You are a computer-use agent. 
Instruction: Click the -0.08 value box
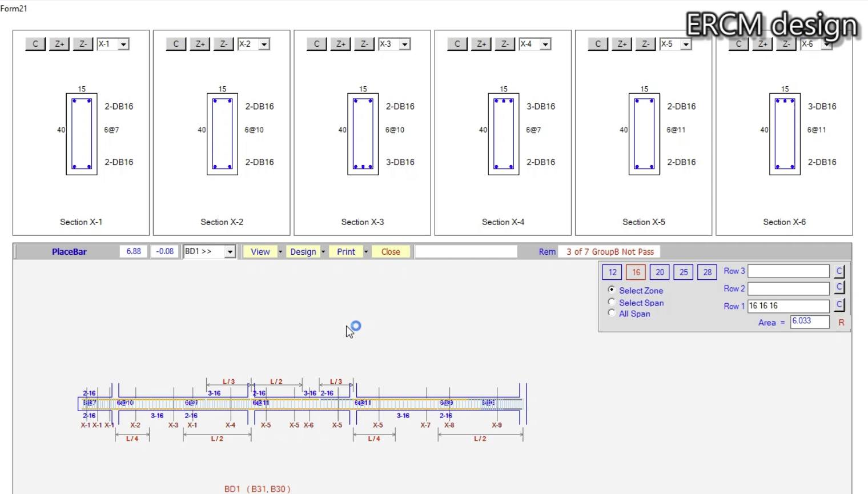tap(165, 251)
